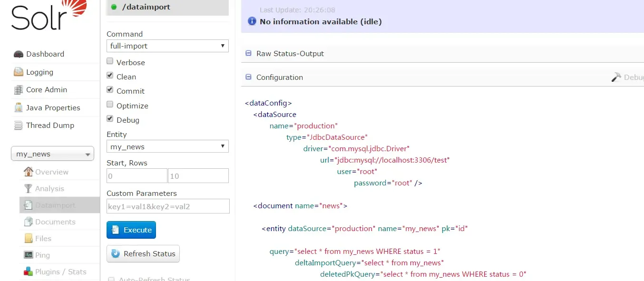The image size is (644, 281).
Task: Open the Documents menu item
Action: 55,222
